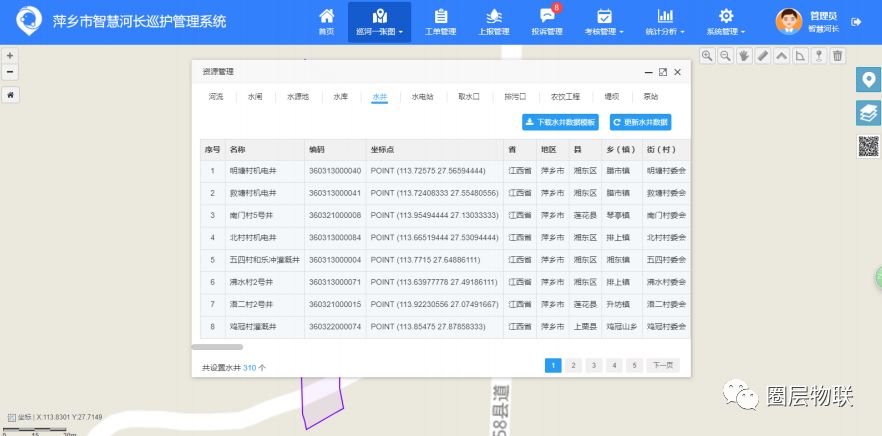Click the administrator avatar image
The image size is (882, 436).
coord(789,22)
